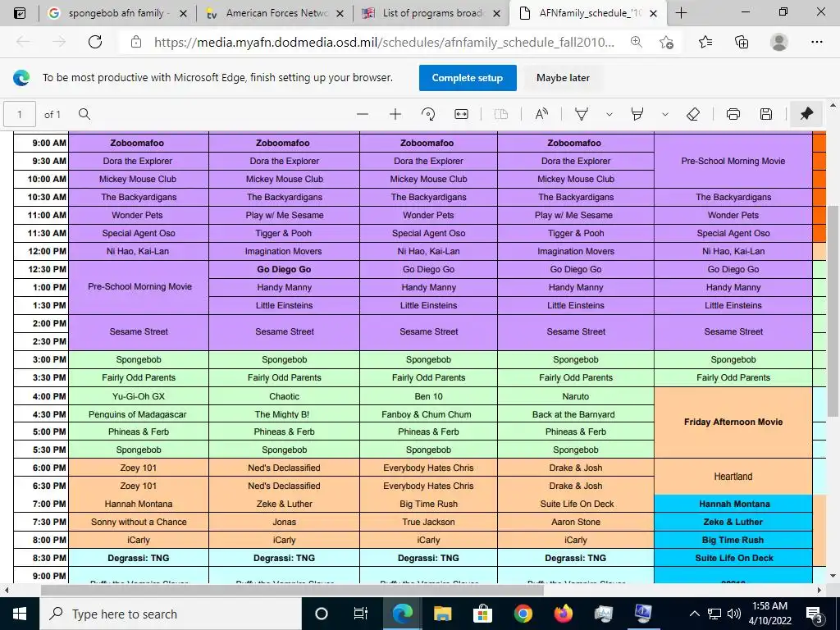This screenshot has height=630, width=840.
Task: Toggle the pin toolbar icon
Action: 806,114
